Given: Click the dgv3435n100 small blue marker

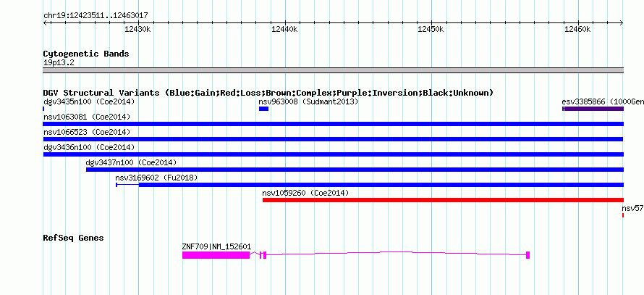Looking at the screenshot, I should pos(43,109).
